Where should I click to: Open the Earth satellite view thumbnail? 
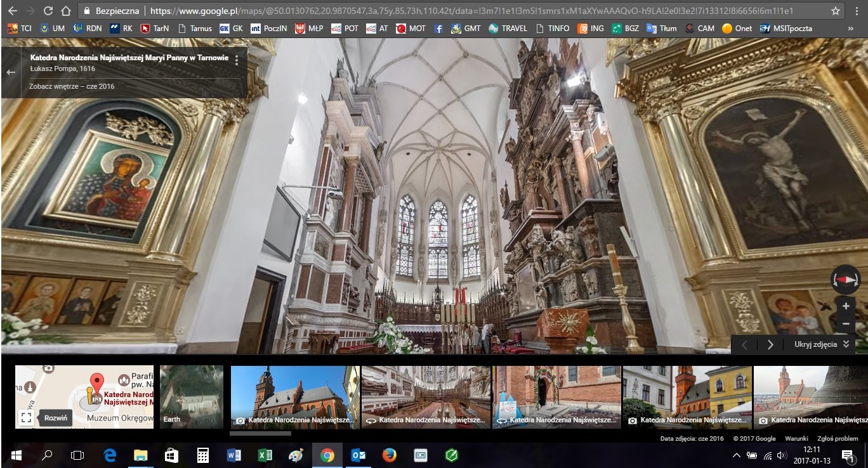(192, 397)
